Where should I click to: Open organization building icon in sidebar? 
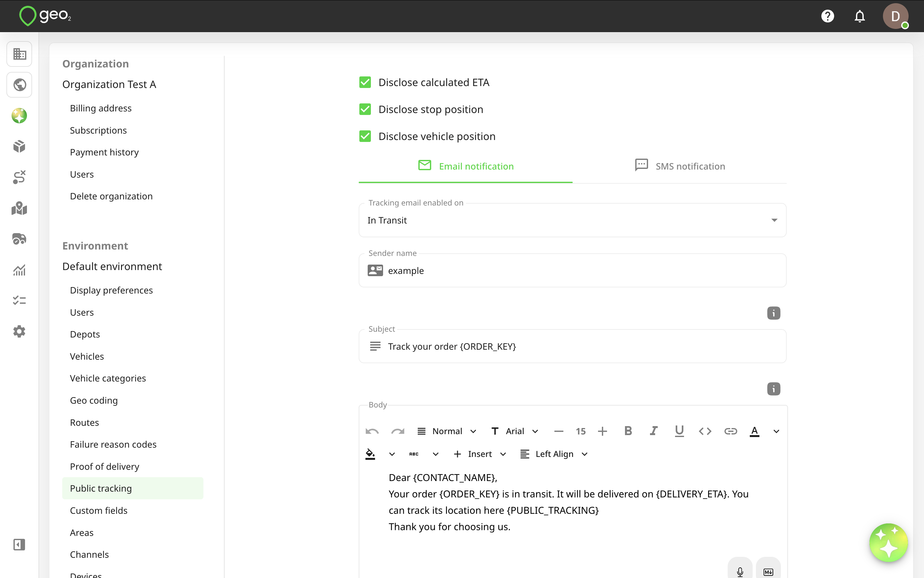click(x=20, y=54)
